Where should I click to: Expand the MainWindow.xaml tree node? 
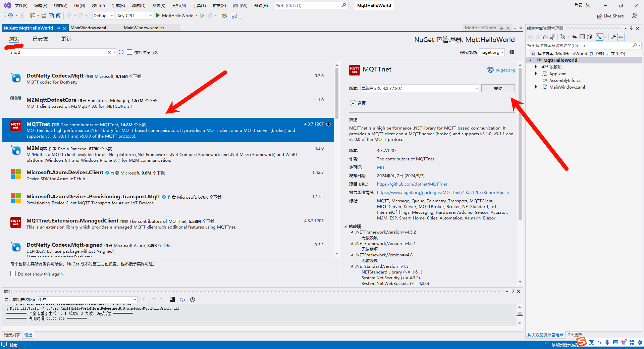(x=536, y=87)
